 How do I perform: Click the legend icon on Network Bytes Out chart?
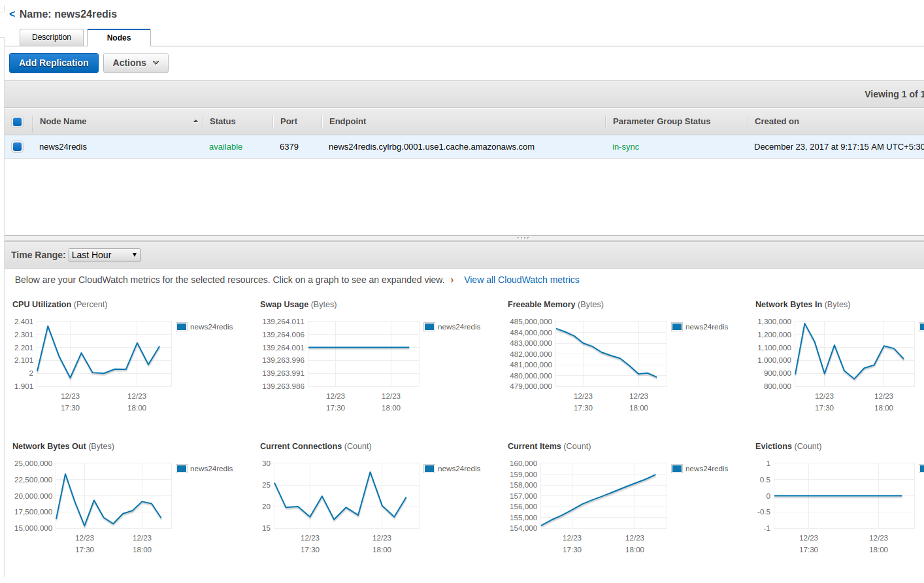(x=181, y=469)
